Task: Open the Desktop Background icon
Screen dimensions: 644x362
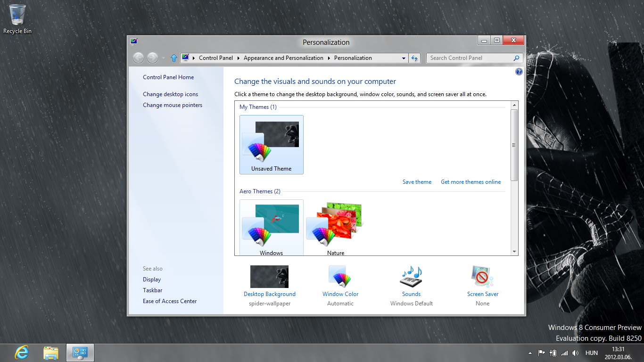Action: [x=269, y=277]
